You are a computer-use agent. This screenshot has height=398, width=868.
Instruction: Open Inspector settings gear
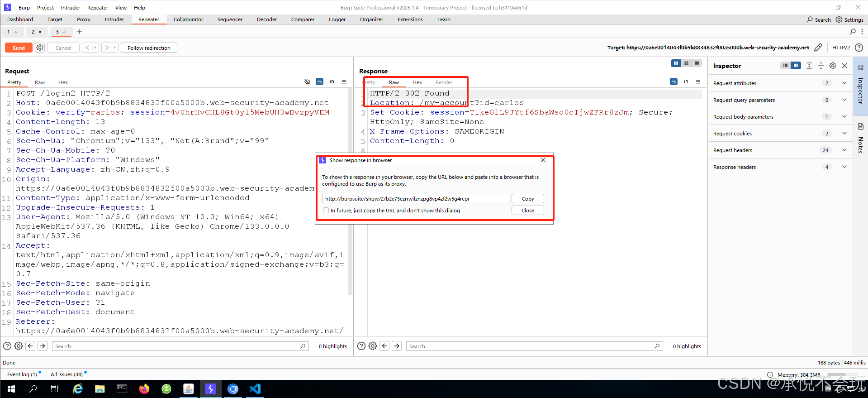(x=833, y=66)
